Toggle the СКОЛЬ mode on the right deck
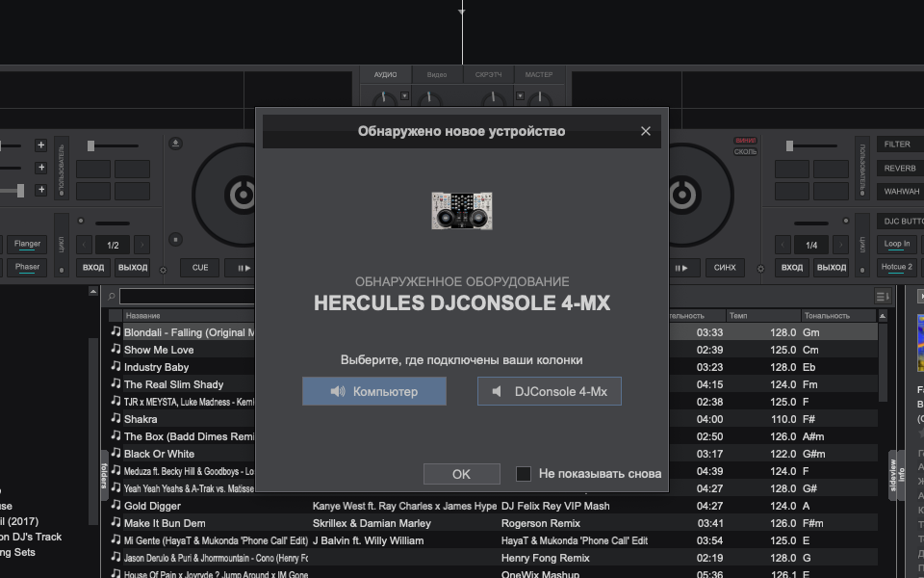The width and height of the screenshot is (924, 578). [x=745, y=152]
